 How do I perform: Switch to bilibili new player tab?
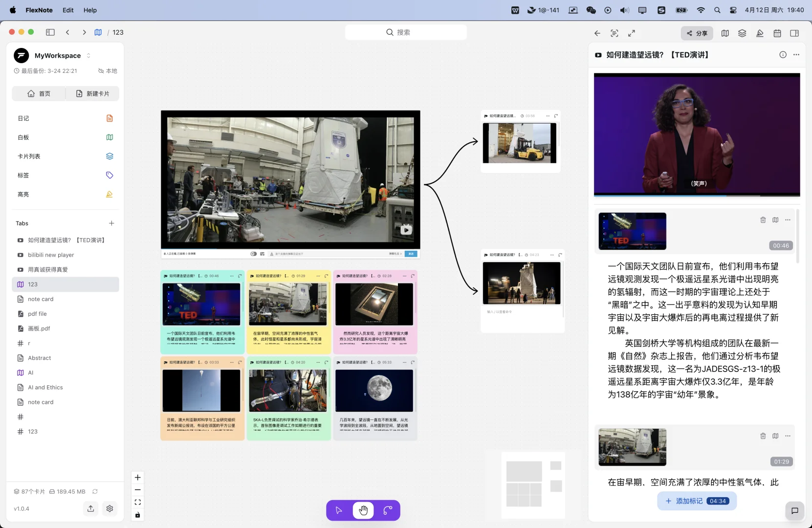coord(66,255)
